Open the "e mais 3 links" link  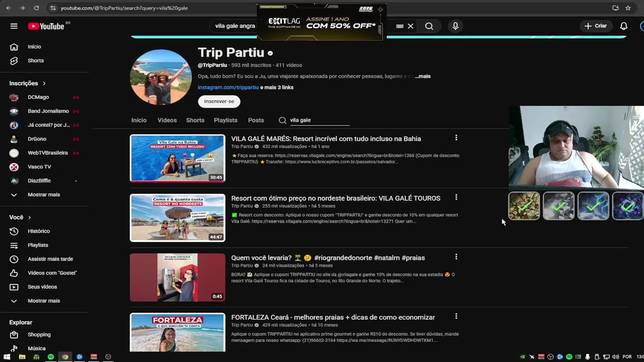pyautogui.click(x=277, y=87)
